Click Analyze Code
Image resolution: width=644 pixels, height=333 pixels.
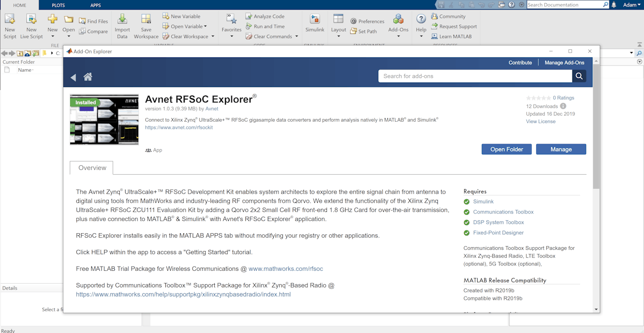pos(265,16)
